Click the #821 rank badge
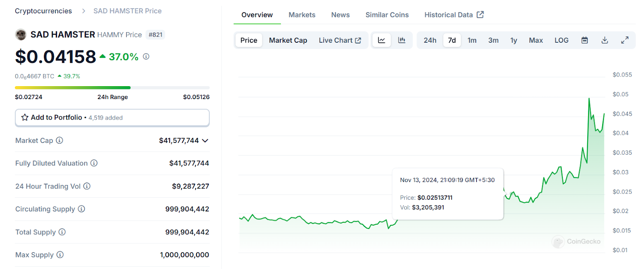This screenshot has width=644, height=269. pos(155,35)
